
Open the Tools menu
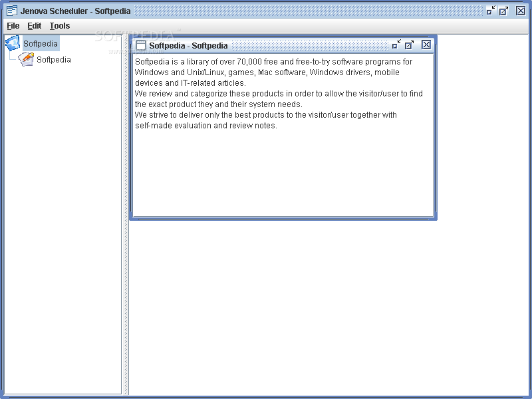coord(60,26)
